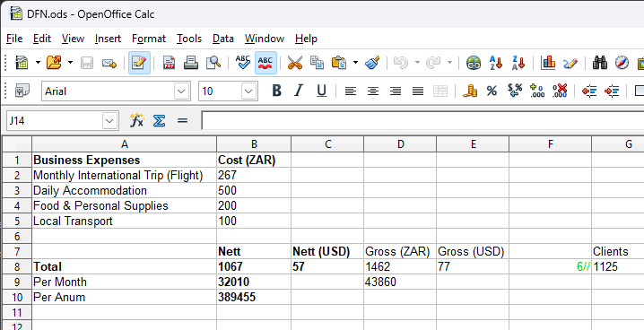Click the Cut scissors icon
Viewport: 644px width, 330px height.
[294, 63]
